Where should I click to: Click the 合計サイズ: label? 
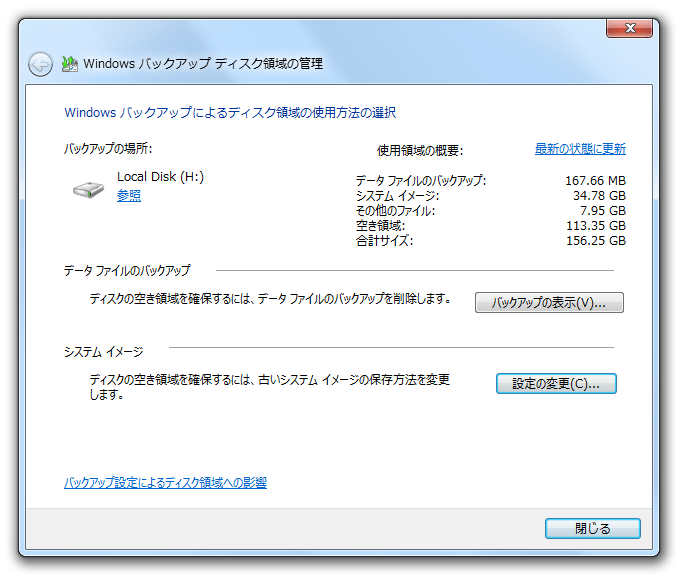click(384, 241)
